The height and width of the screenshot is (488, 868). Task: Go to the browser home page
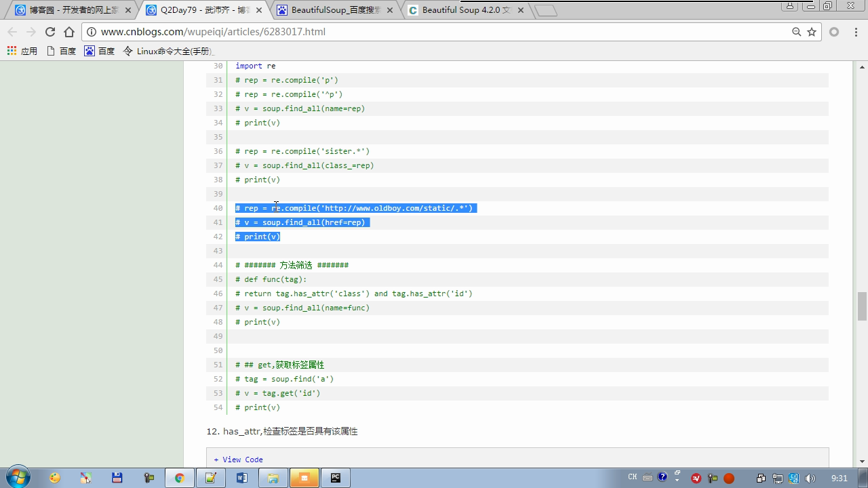pos(69,32)
